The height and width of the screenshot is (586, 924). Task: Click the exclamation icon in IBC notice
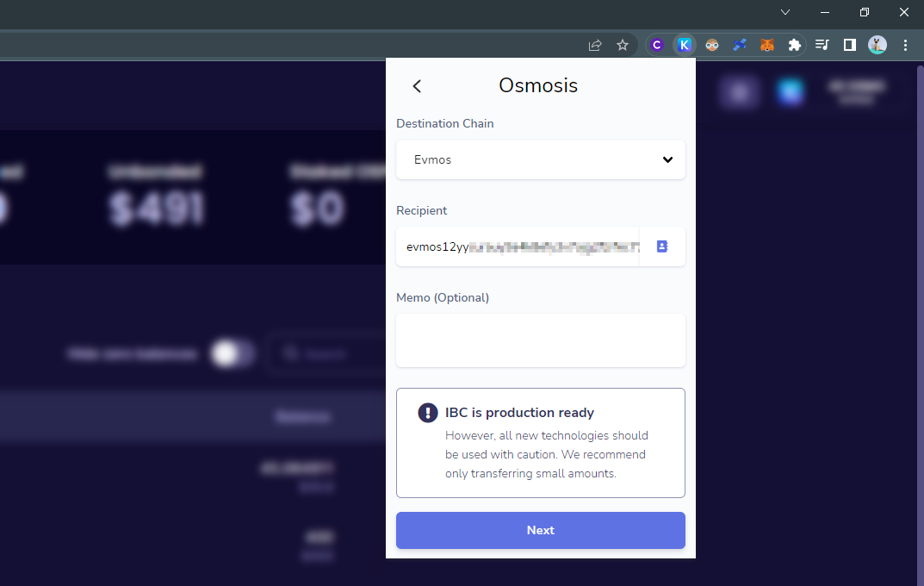click(x=428, y=413)
